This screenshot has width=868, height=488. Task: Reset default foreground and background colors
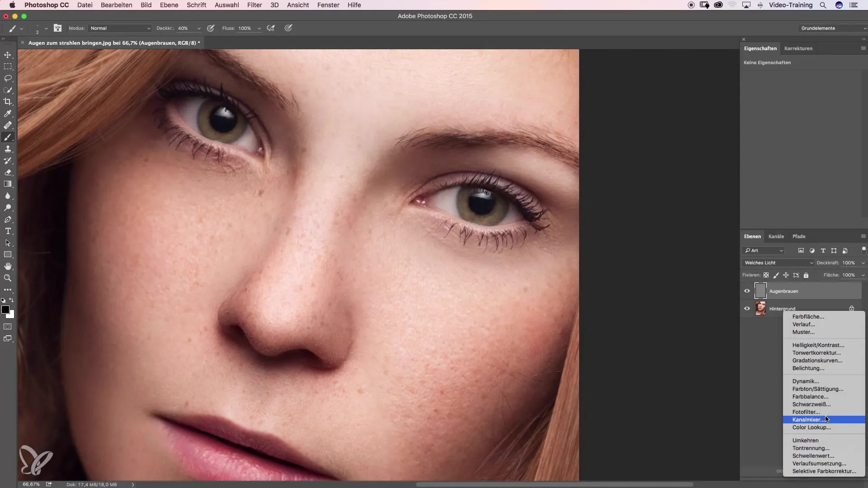[x=3, y=300]
